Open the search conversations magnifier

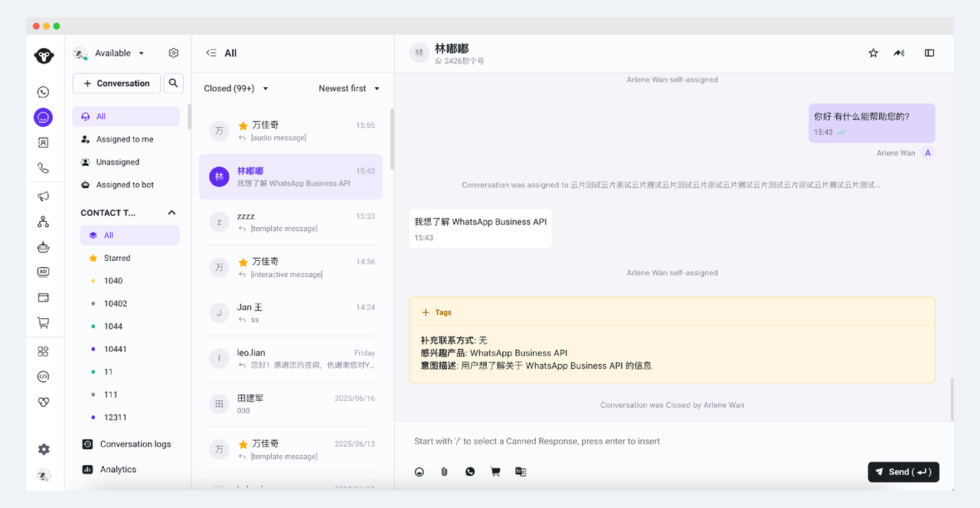point(174,83)
